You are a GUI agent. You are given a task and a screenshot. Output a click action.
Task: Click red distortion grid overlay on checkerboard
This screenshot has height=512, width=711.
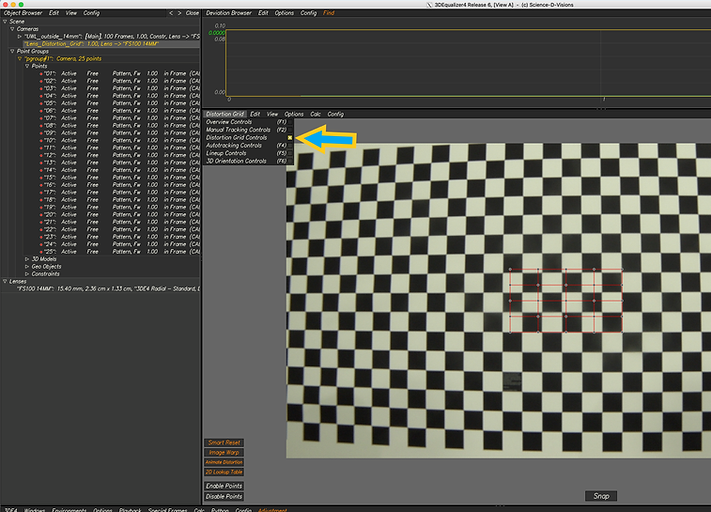click(566, 301)
